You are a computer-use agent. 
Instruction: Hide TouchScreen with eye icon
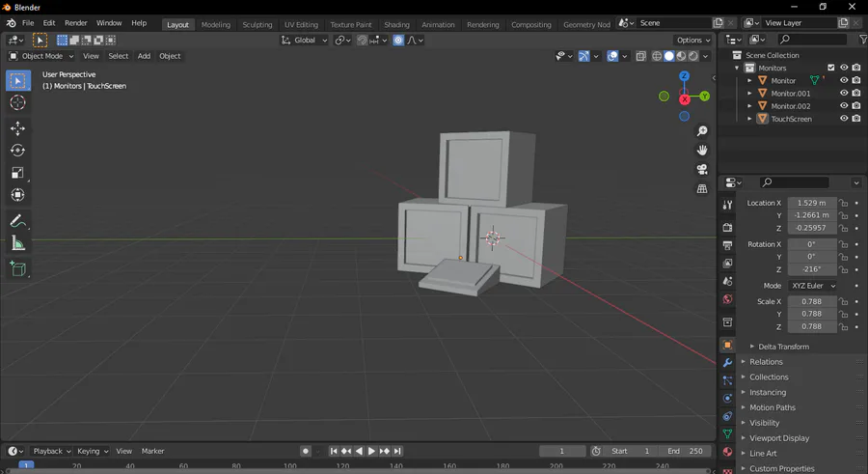[844, 119]
